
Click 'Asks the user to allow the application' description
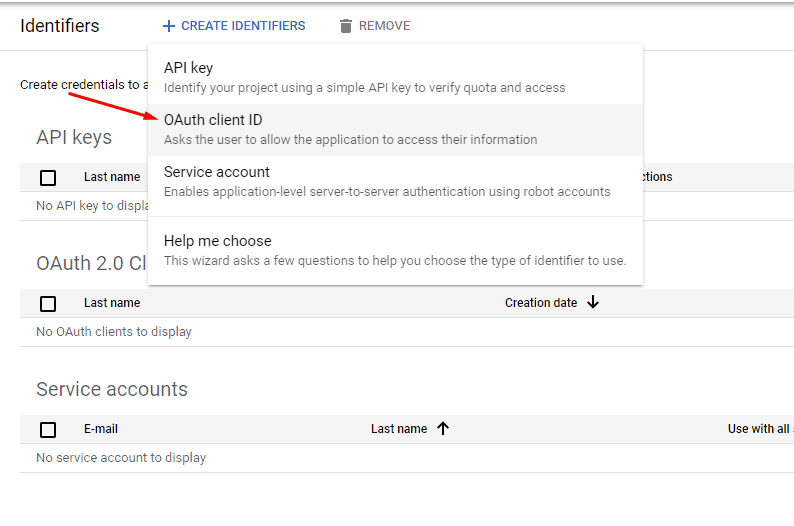click(x=350, y=140)
